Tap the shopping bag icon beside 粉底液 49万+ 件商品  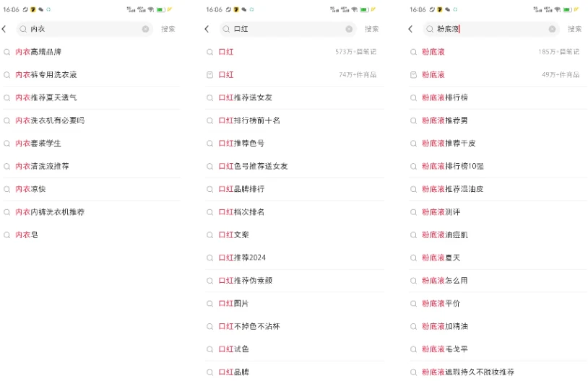(413, 74)
